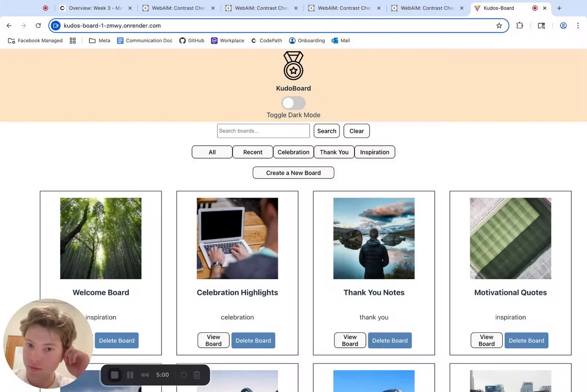Click the Motivational Quotes field image

pyautogui.click(x=510, y=238)
